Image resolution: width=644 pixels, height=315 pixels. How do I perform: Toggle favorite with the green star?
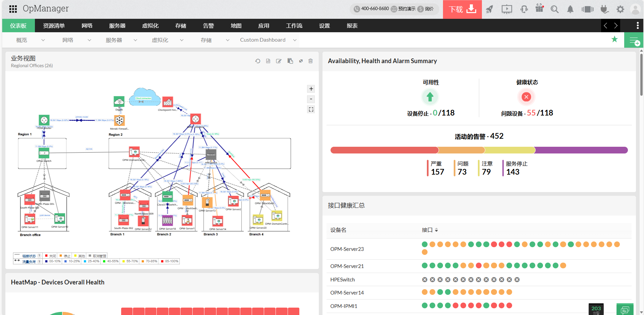pyautogui.click(x=614, y=39)
